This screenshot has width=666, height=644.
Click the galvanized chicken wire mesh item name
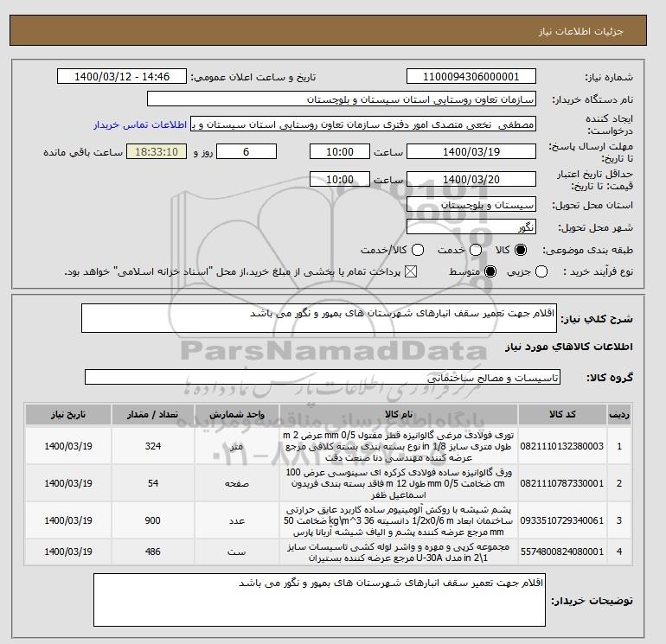pos(399,446)
